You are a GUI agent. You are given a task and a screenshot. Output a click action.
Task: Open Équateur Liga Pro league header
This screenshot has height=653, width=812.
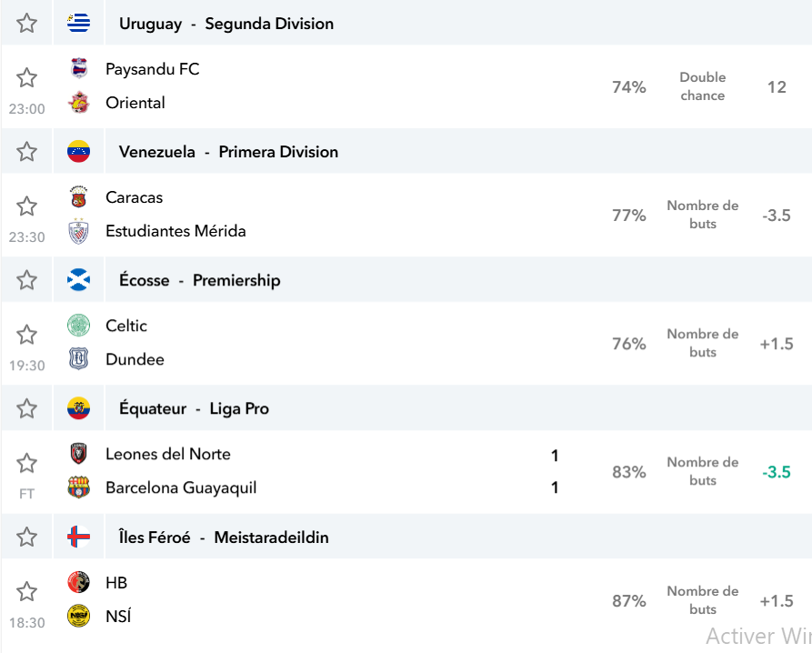click(x=195, y=408)
